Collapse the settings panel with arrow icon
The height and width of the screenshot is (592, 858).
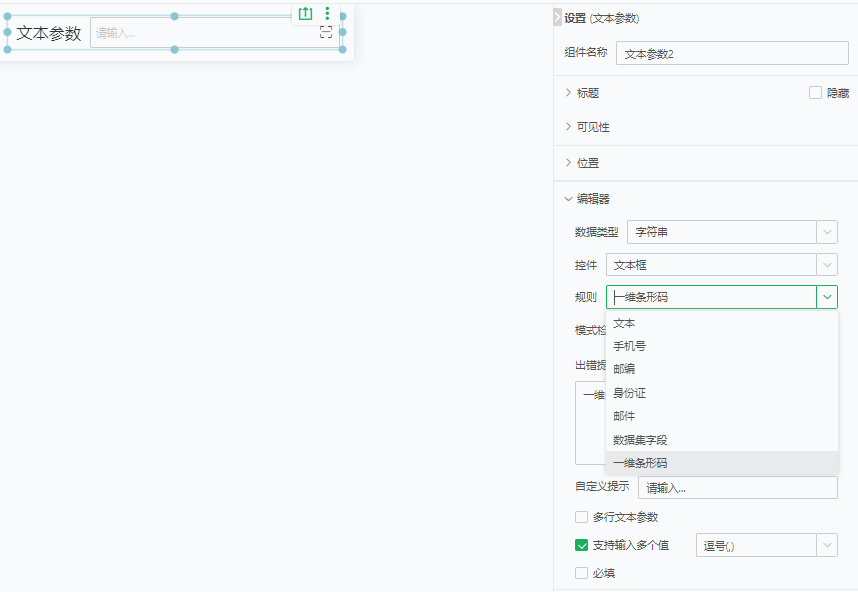pos(557,18)
